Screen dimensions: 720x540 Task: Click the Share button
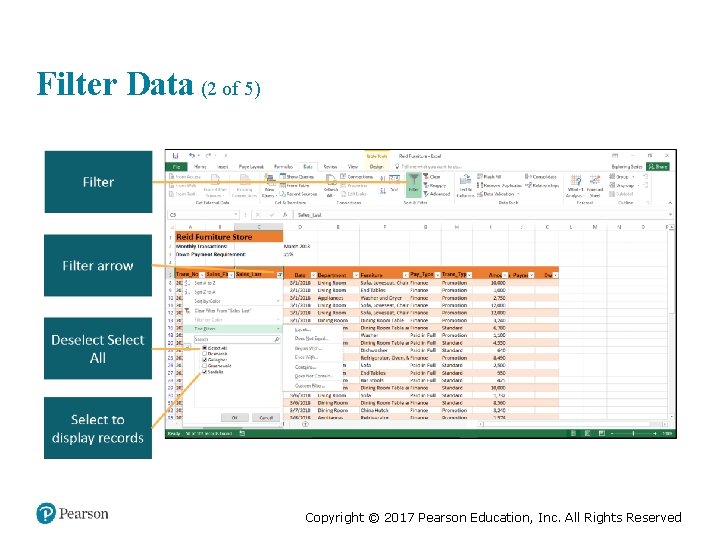(x=658, y=167)
